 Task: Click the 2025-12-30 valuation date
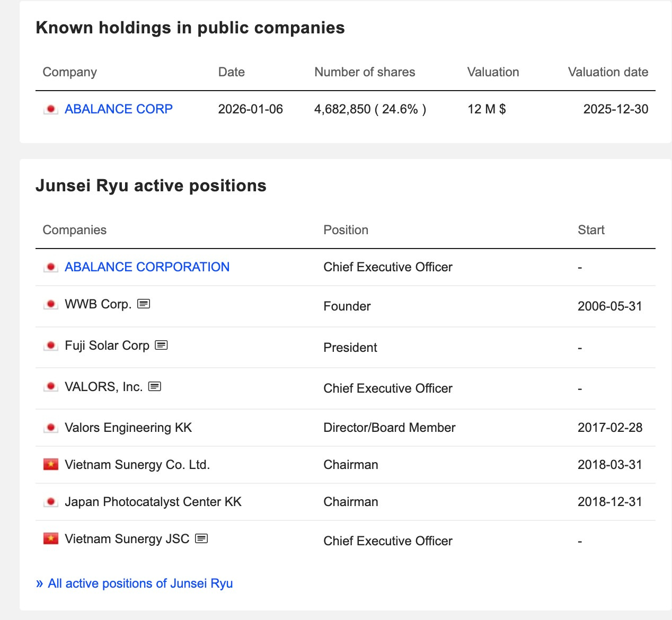(616, 109)
